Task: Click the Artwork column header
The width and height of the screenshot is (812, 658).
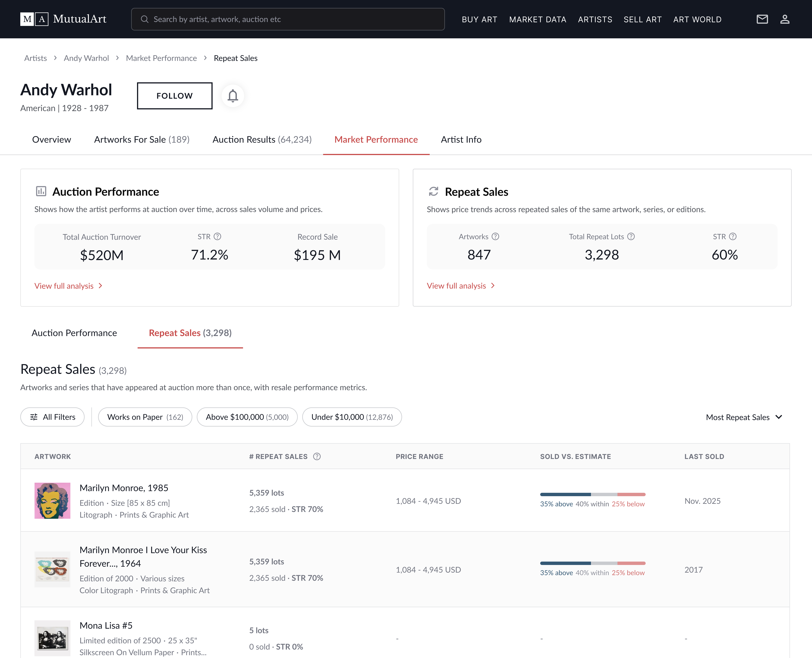Action: coord(53,456)
